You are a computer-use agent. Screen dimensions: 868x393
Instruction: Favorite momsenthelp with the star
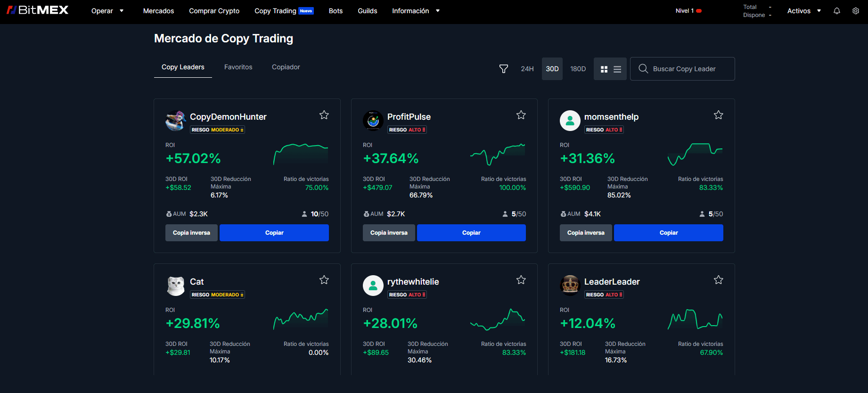point(719,115)
